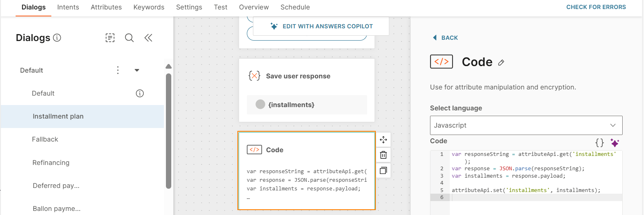Screen dimensions: 644x215
Task: Click the Save user response icon
Action: [x=254, y=76]
